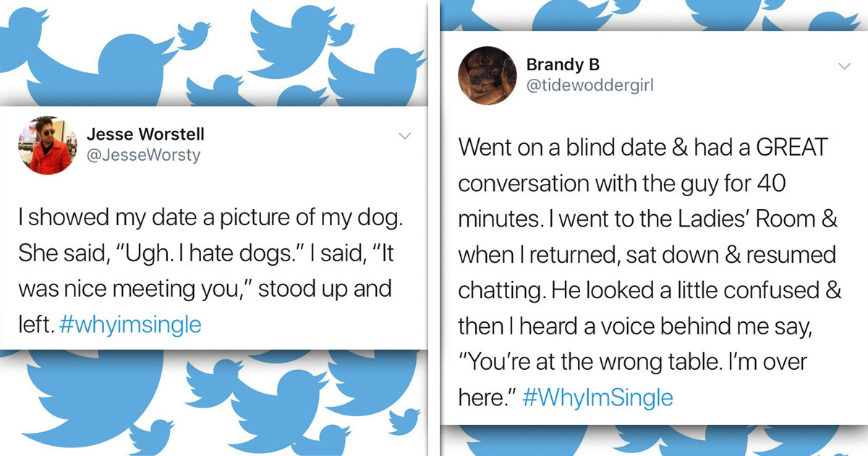Click the small bird in the top-right area

click(x=832, y=22)
